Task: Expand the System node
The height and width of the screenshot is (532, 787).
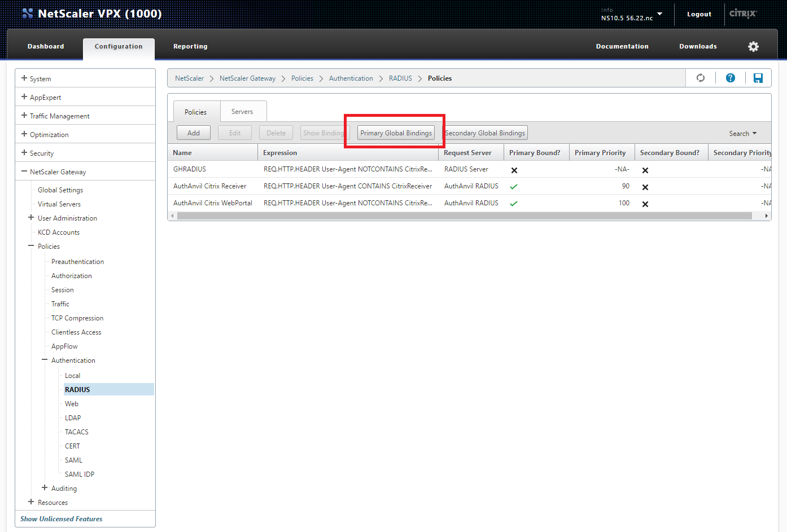Action: tap(24, 78)
